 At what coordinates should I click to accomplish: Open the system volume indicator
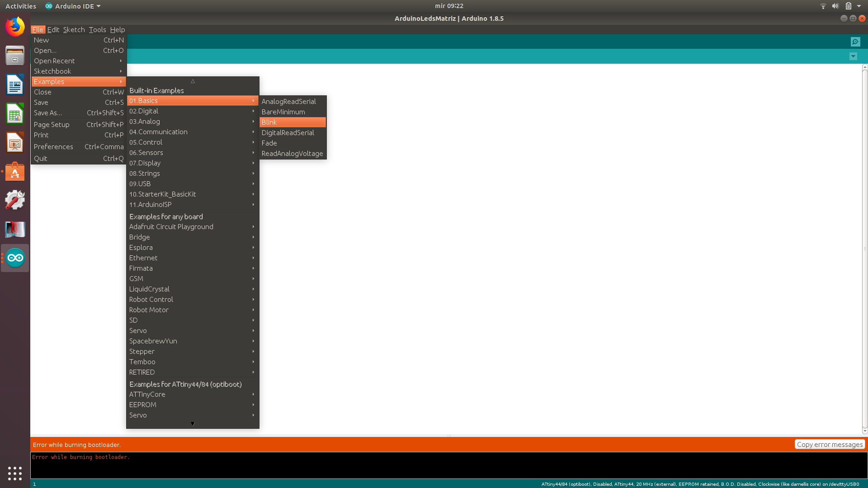pyautogui.click(x=835, y=6)
